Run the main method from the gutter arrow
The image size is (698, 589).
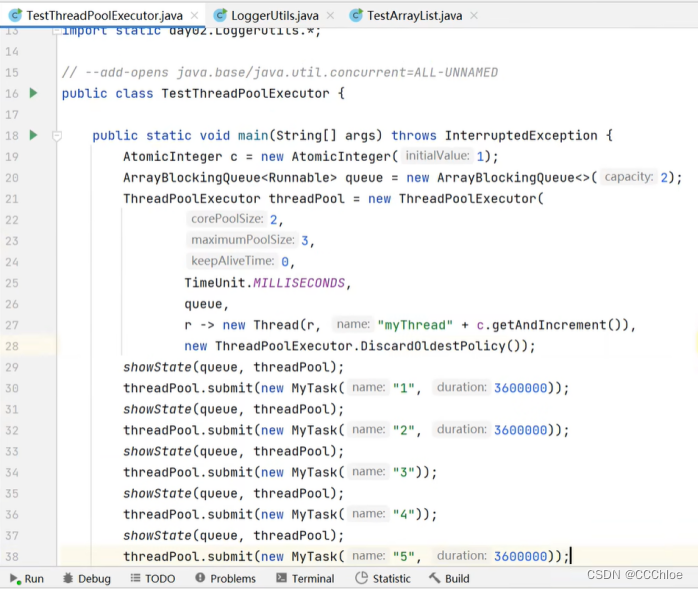click(x=33, y=135)
